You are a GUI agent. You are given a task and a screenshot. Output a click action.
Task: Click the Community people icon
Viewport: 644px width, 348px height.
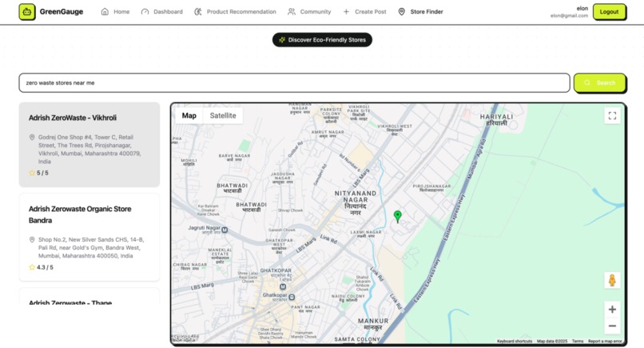coord(292,12)
